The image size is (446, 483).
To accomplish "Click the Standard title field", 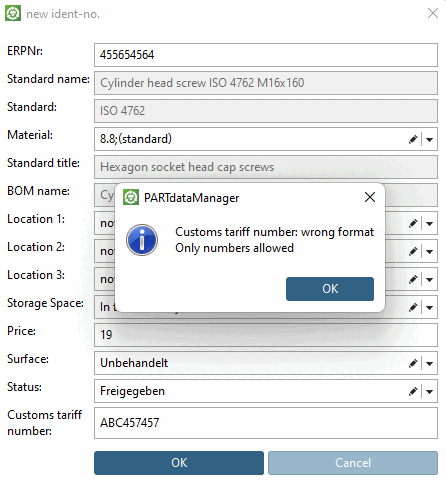I will [266, 167].
